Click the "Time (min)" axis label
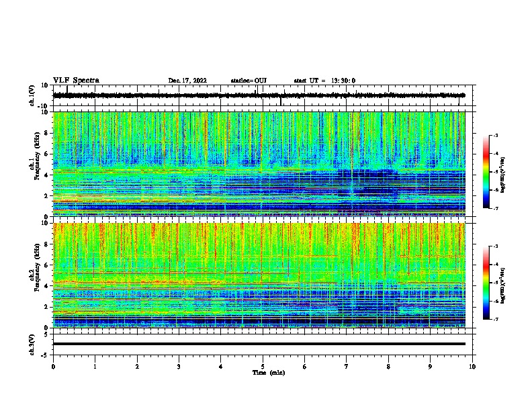This screenshot has height=411, width=532. tap(269, 373)
